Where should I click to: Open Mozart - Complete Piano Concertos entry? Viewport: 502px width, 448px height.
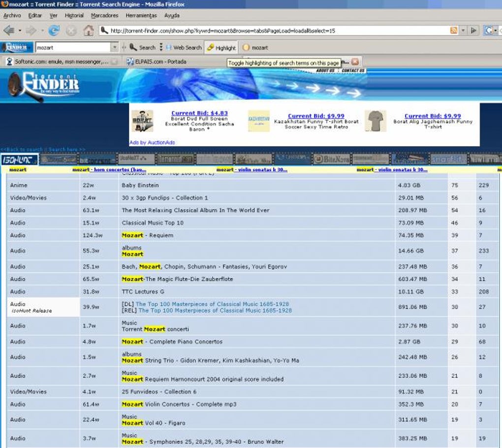coord(172,342)
